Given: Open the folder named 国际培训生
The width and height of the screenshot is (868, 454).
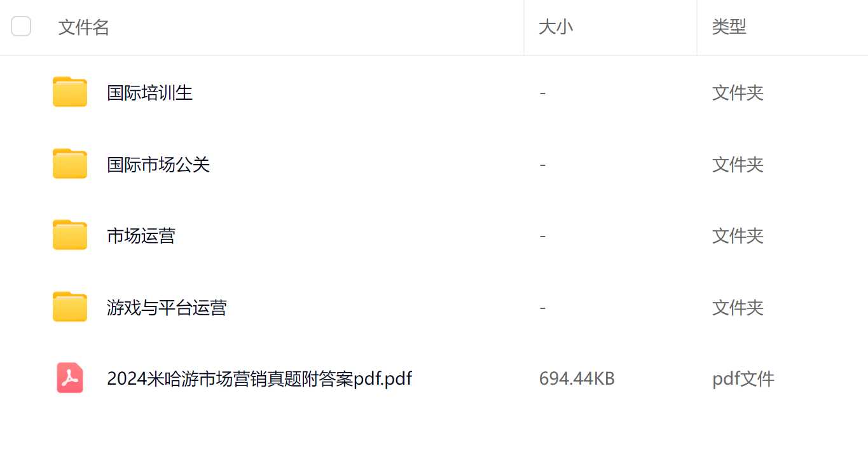Looking at the screenshot, I should (x=150, y=93).
